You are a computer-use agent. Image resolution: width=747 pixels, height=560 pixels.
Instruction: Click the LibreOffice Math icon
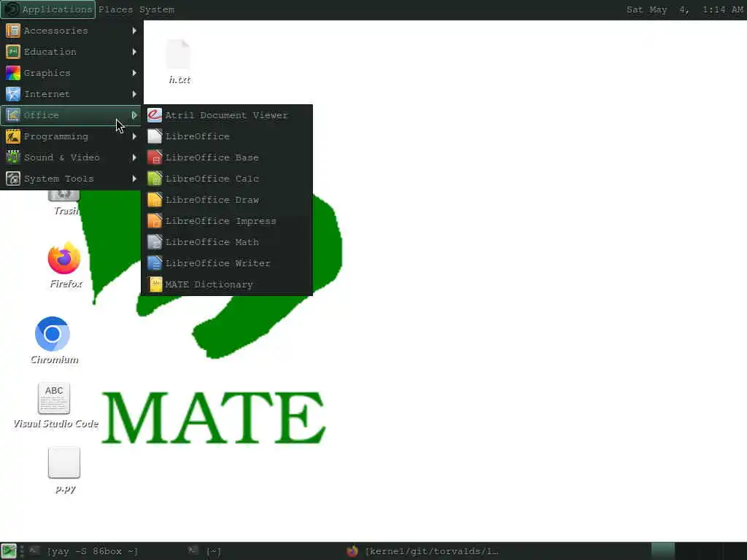click(x=155, y=242)
